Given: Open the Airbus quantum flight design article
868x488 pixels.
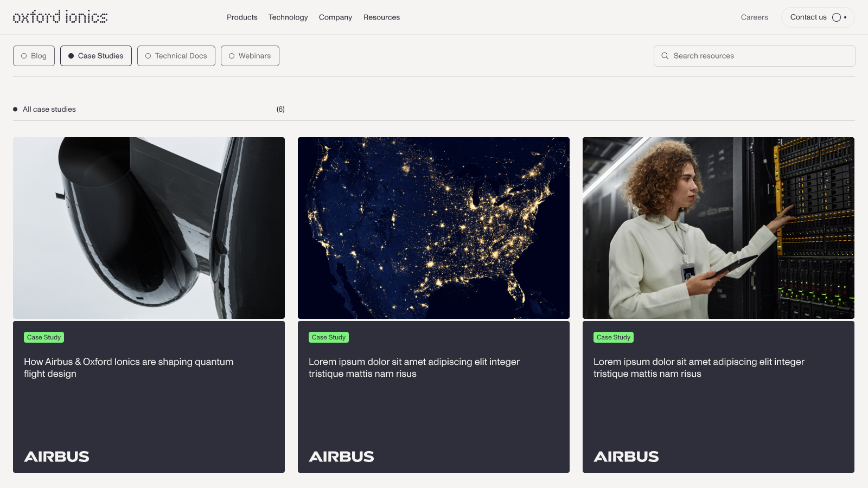Looking at the screenshot, I should pyautogui.click(x=129, y=368).
